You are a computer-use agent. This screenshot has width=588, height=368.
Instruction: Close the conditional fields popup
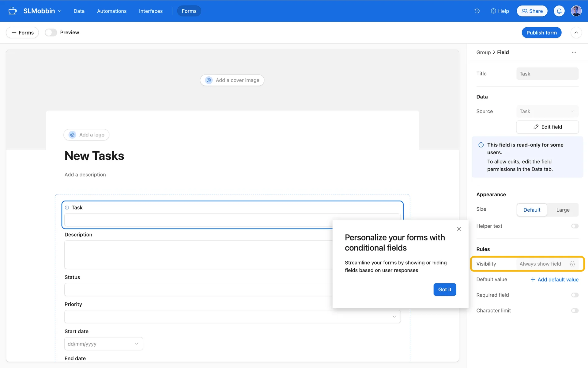coord(459,229)
